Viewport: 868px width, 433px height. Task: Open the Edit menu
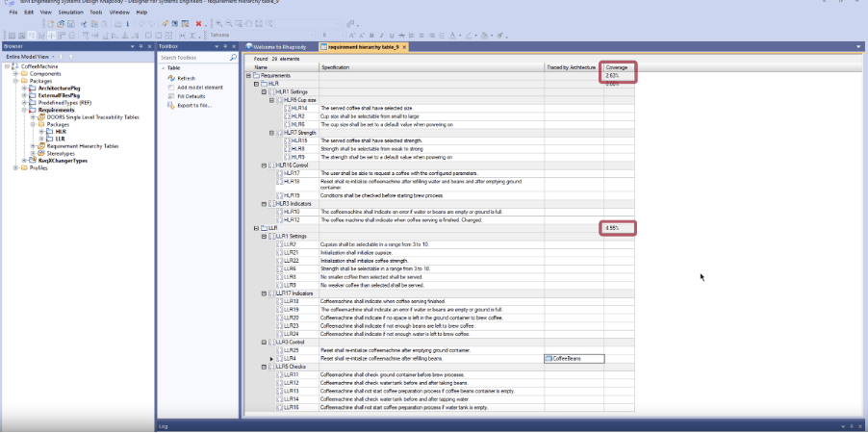(29, 12)
